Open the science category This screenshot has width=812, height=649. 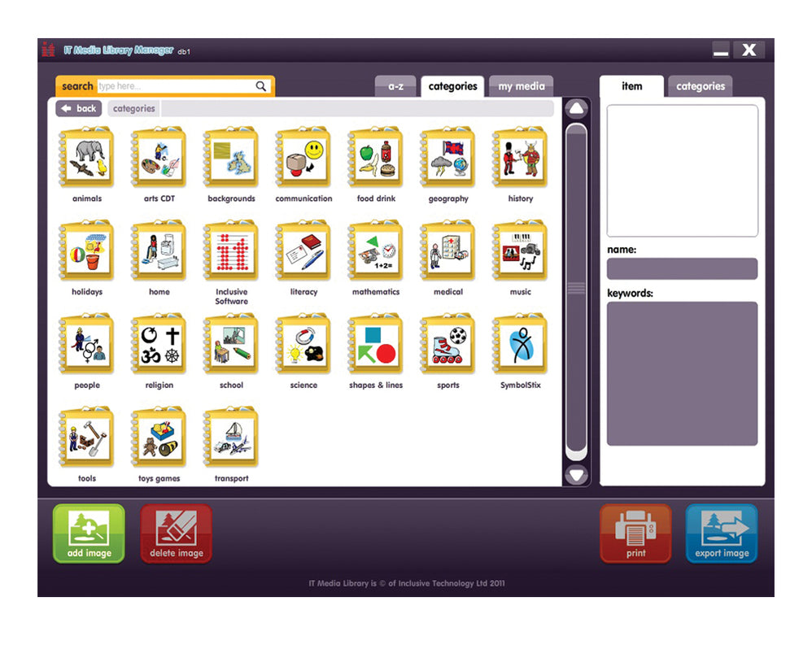pyautogui.click(x=303, y=343)
